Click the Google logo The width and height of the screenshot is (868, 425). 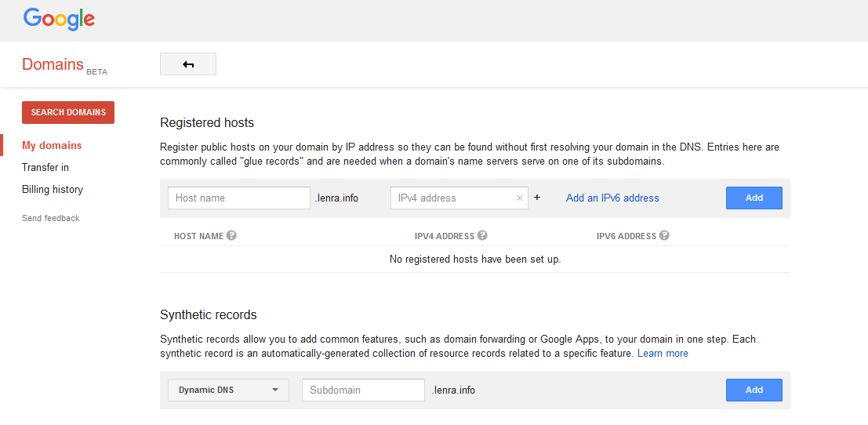(x=59, y=19)
